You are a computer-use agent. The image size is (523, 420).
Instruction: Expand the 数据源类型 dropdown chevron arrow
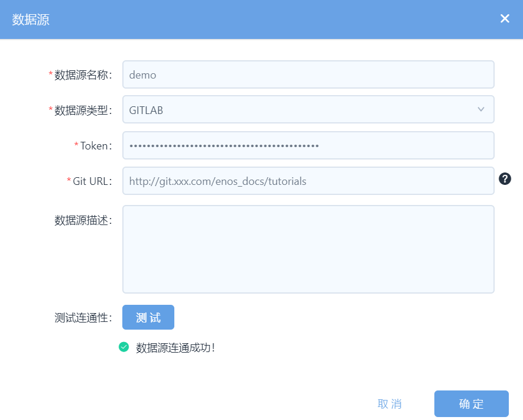481,109
